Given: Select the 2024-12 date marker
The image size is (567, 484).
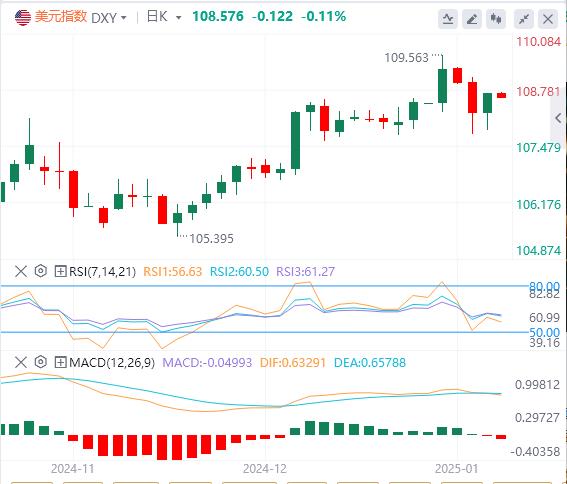Looking at the screenshot, I should click(265, 469).
